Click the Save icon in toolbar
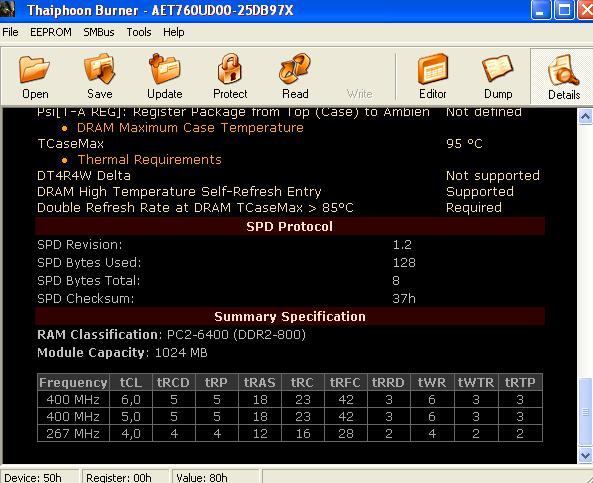The width and height of the screenshot is (593, 483). (x=99, y=68)
